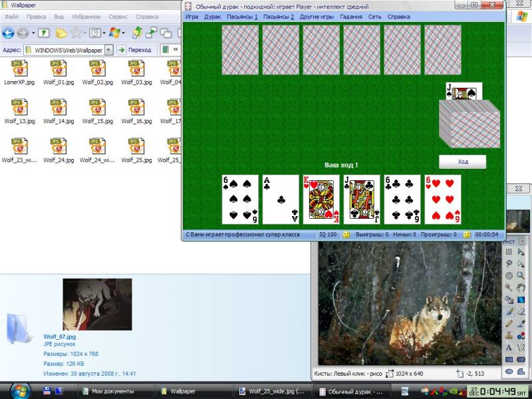This screenshot has height=399, width=532.
Task: Click the Explorer Back arrow button
Action: (x=9, y=32)
